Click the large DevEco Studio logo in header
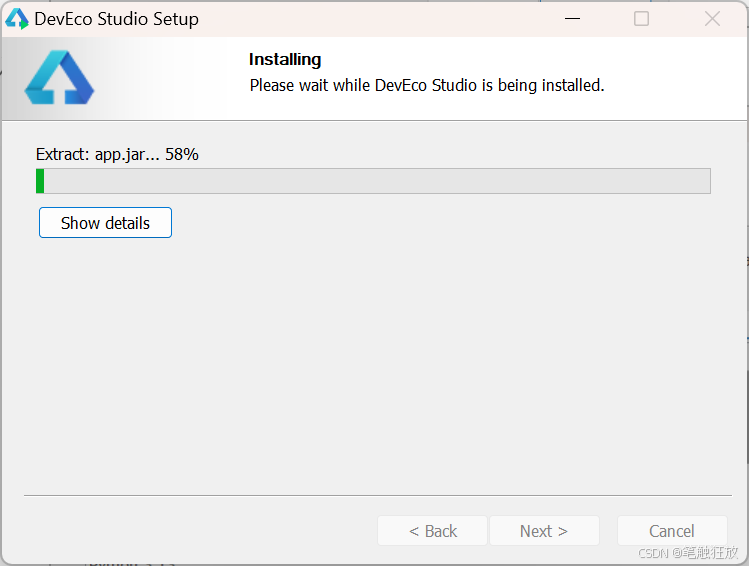This screenshot has width=749, height=566. pyautogui.click(x=59, y=77)
